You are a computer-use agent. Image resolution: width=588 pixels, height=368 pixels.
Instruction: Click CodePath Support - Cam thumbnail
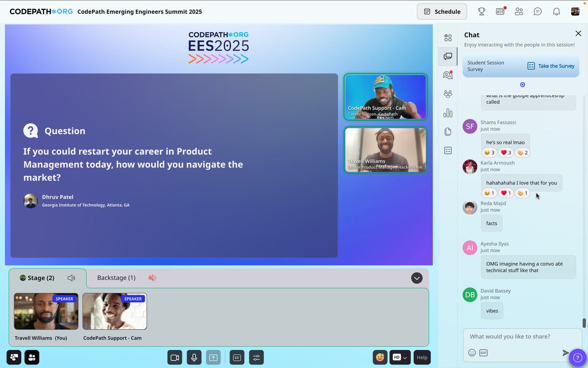(x=115, y=312)
